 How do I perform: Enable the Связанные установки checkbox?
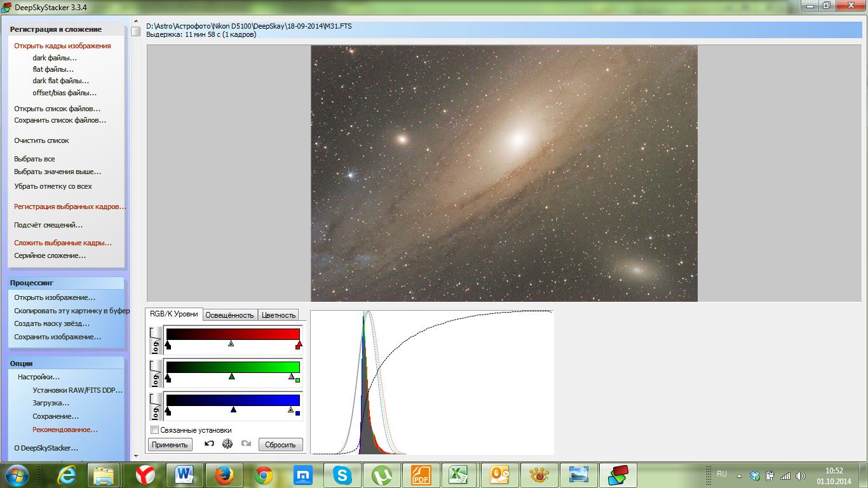tap(154, 430)
